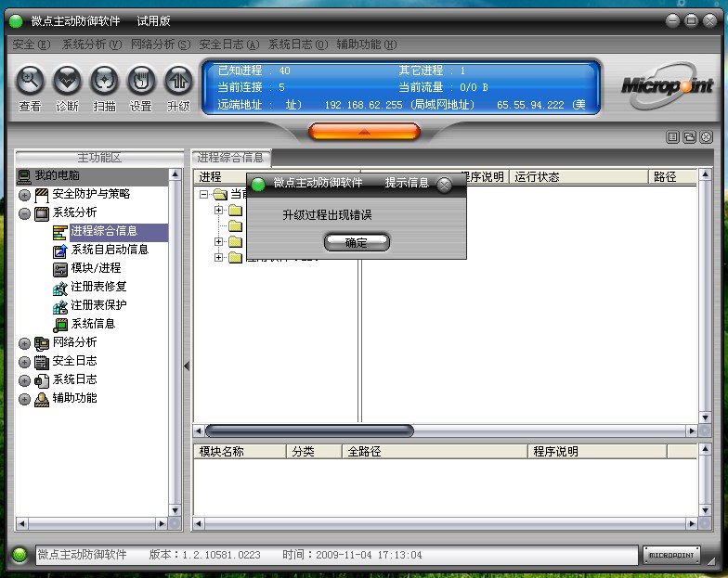This screenshot has width=728, height=578.
Task: Click the 我的电脑 computer icon
Action: tap(24, 176)
